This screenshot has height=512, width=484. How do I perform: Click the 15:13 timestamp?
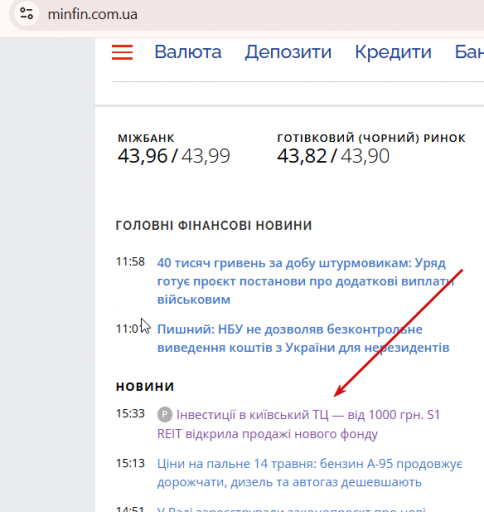[x=130, y=463]
